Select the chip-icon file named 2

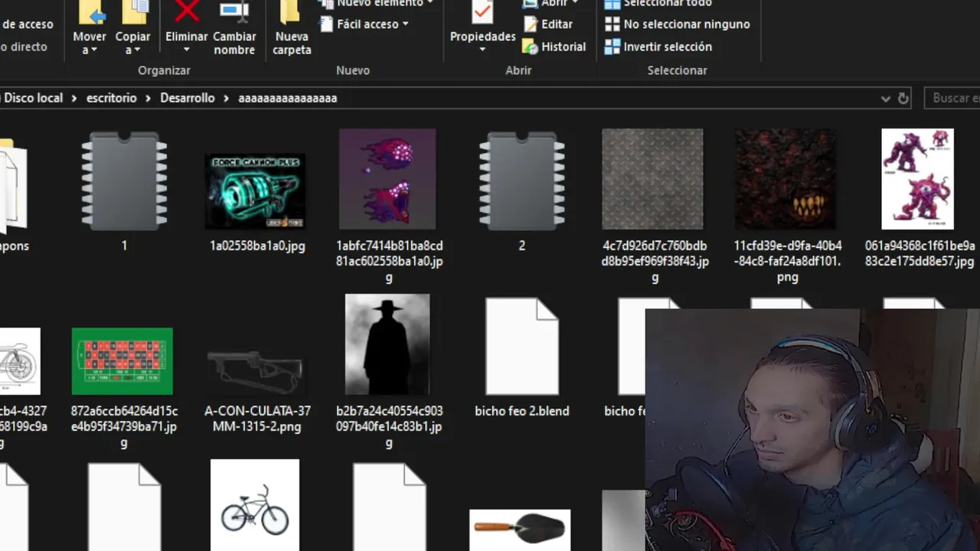[x=522, y=181]
